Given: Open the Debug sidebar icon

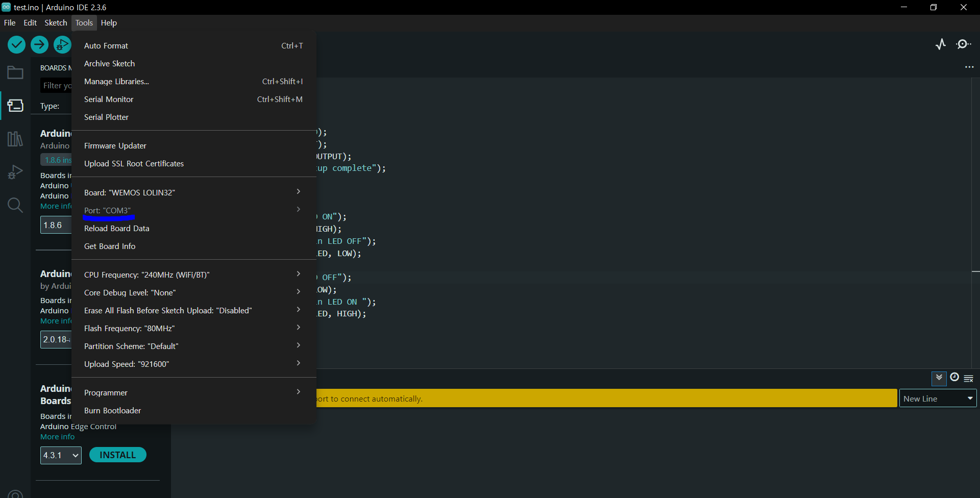Looking at the screenshot, I should 15,172.
